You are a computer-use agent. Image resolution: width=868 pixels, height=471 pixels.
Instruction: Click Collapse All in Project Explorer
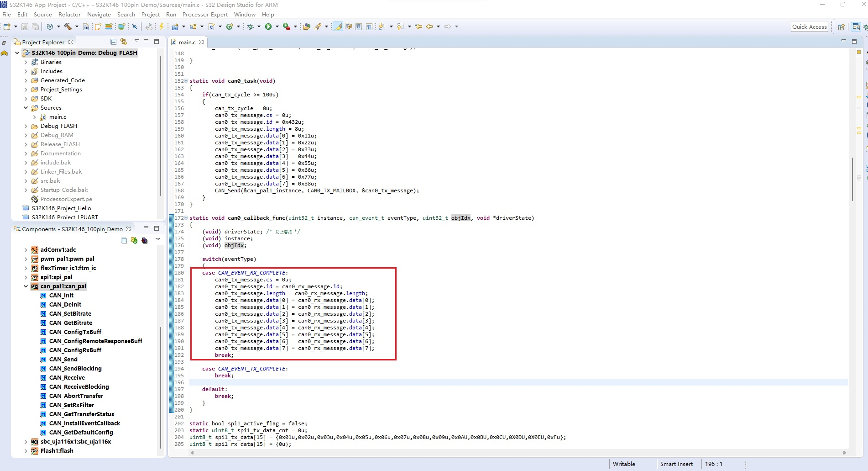(114, 42)
